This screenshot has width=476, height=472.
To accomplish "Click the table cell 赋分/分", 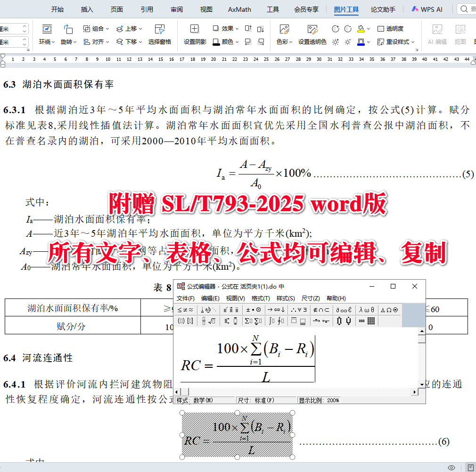I will 73,326.
